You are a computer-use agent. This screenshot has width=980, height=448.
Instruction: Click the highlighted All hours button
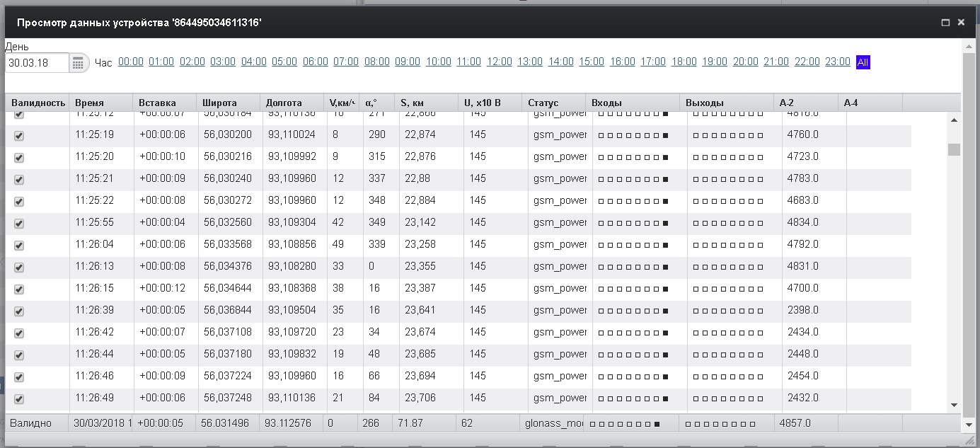[863, 62]
